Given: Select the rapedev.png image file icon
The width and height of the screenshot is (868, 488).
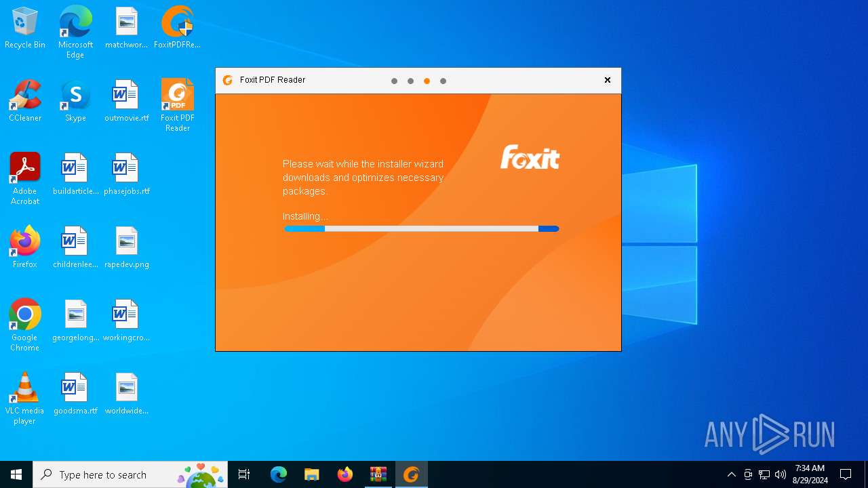Looking at the screenshot, I should (x=126, y=247).
